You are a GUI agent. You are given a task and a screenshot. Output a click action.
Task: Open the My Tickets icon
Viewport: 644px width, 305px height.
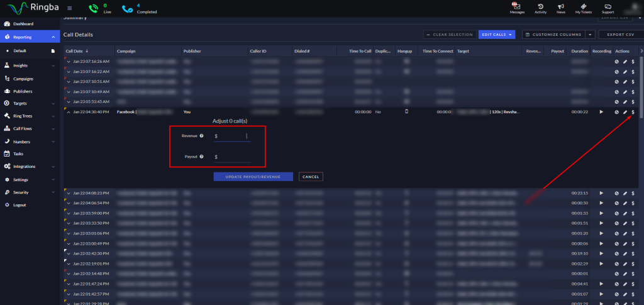[583, 6]
